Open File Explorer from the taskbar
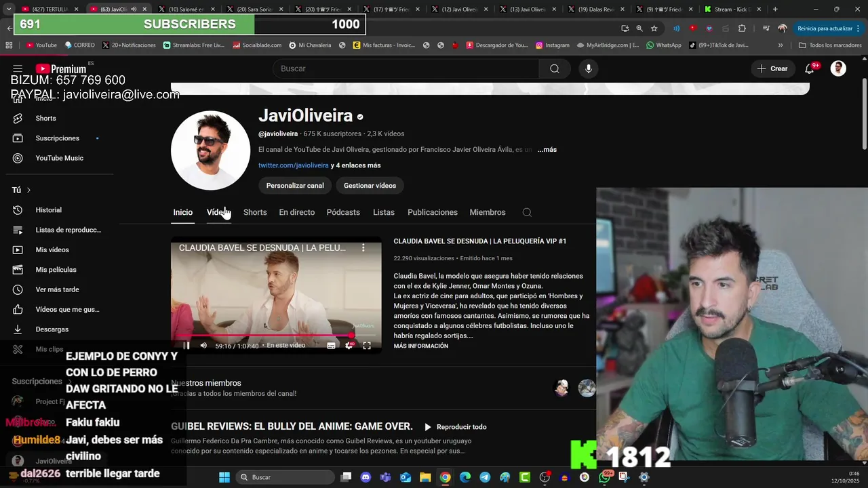Image resolution: width=868 pixels, height=488 pixels. coord(425,477)
